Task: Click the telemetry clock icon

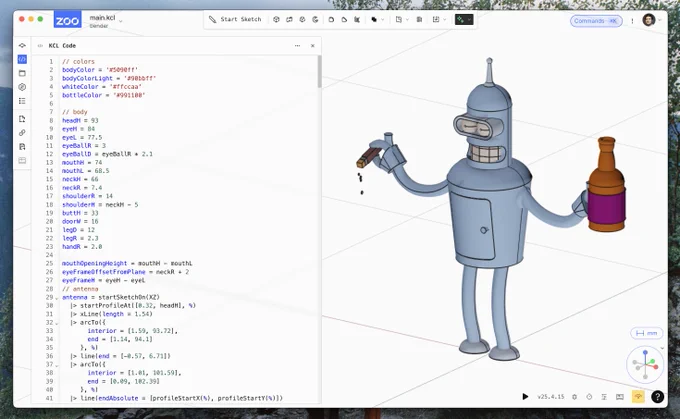Action: (x=589, y=396)
